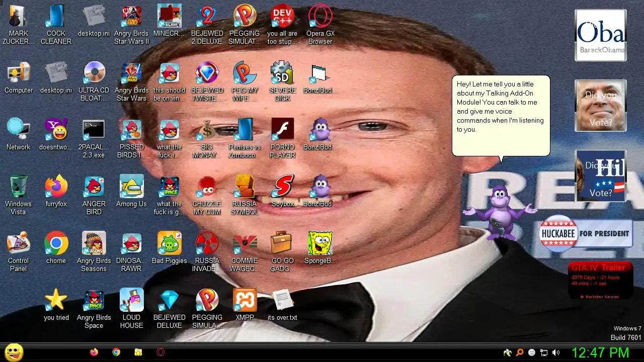Open the folder icon on the taskbar

tap(138, 352)
